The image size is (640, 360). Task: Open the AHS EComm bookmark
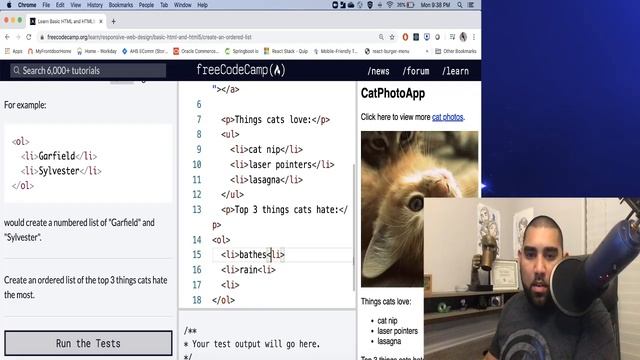[x=145, y=51]
